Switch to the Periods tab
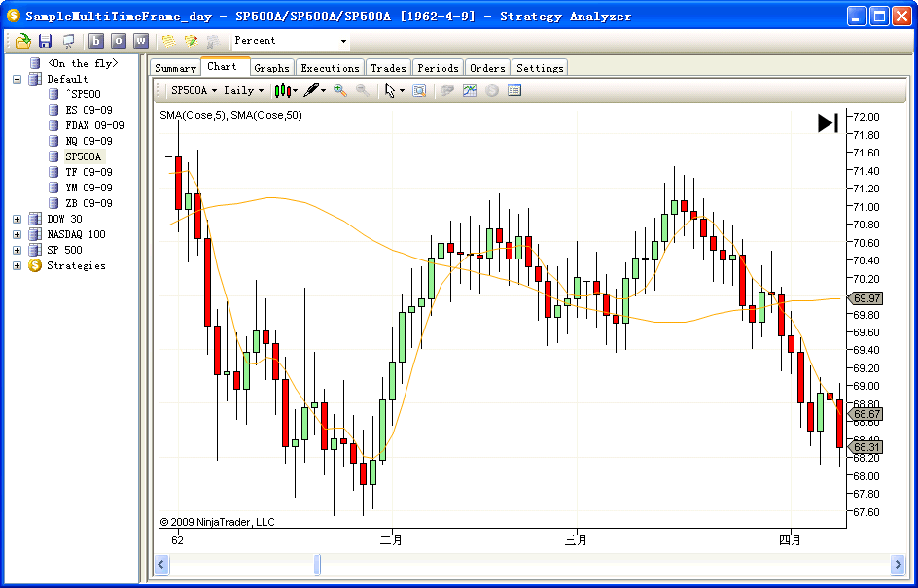Viewport: 918px width, 588px height. (x=438, y=68)
